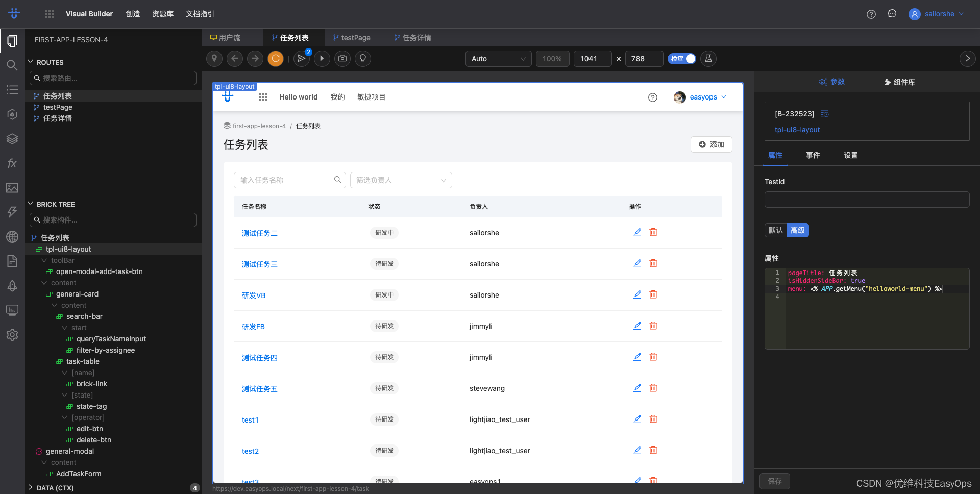Open the sailorshe user menu

click(936, 14)
